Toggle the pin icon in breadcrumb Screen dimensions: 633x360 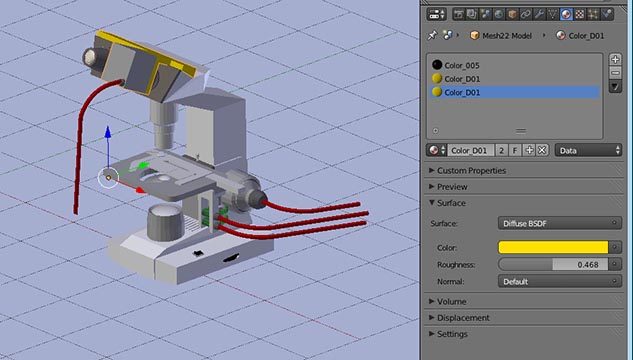click(432, 36)
